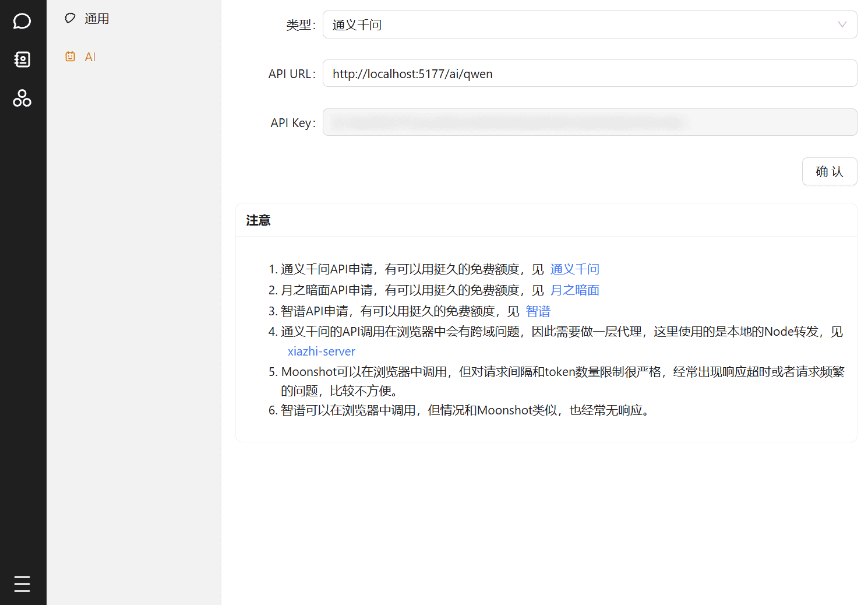Click the 注意 card heading
868x605 pixels.
pos(258,220)
